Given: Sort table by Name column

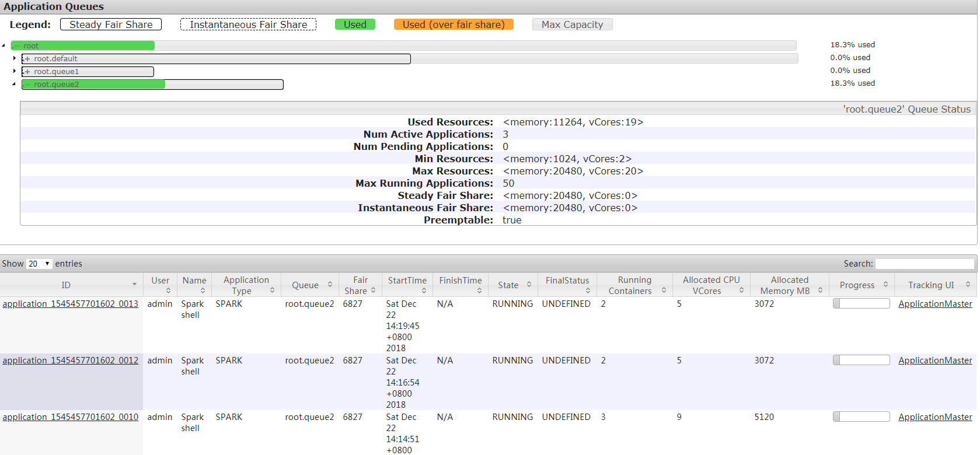Looking at the screenshot, I should (x=194, y=285).
